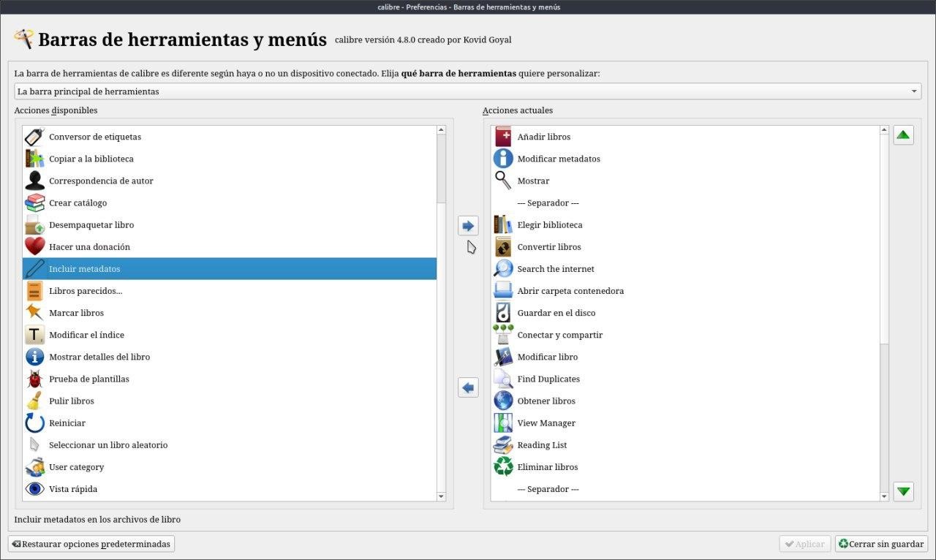The height and width of the screenshot is (560, 936).
Task: Click the Obtener libros globe icon
Action: (503, 401)
